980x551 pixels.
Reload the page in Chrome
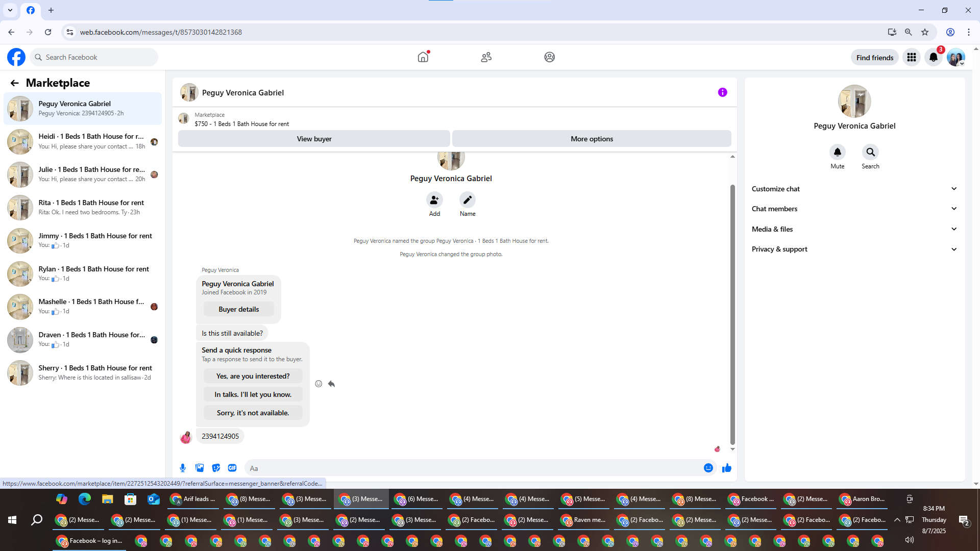(48, 32)
